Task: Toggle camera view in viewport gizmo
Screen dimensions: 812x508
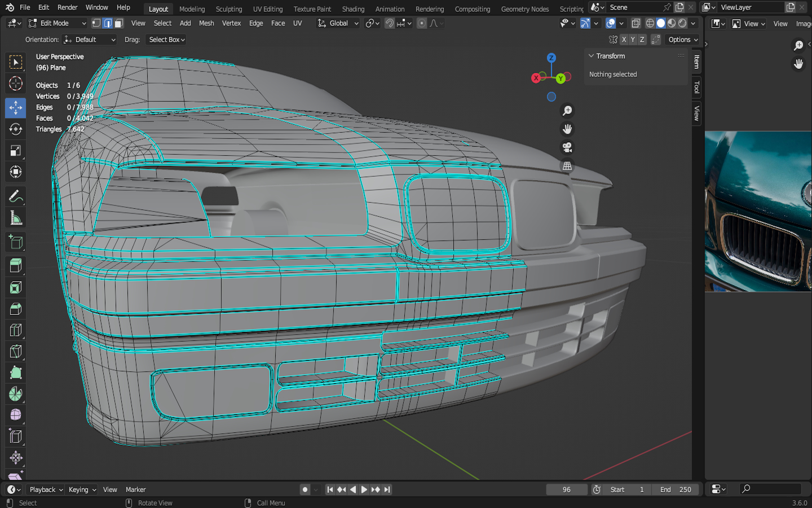Action: (567, 147)
